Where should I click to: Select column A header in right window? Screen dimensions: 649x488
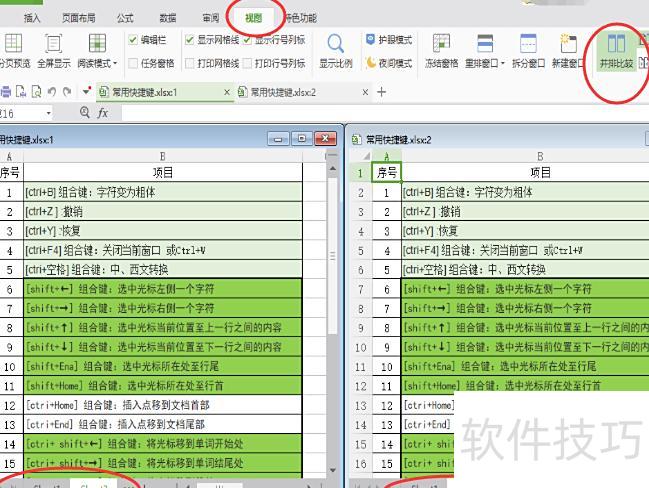387,156
